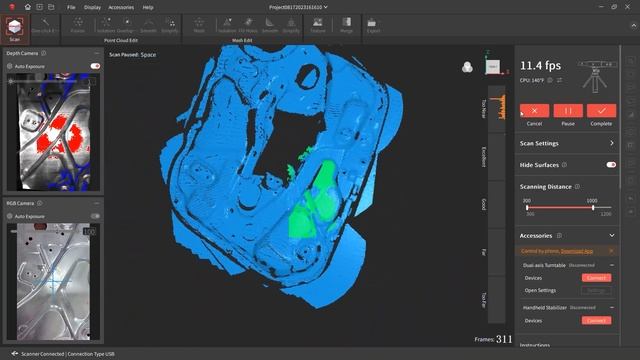The width and height of the screenshot is (640, 360).
Task: Click the RGB Camera preview image
Action: pos(54,282)
